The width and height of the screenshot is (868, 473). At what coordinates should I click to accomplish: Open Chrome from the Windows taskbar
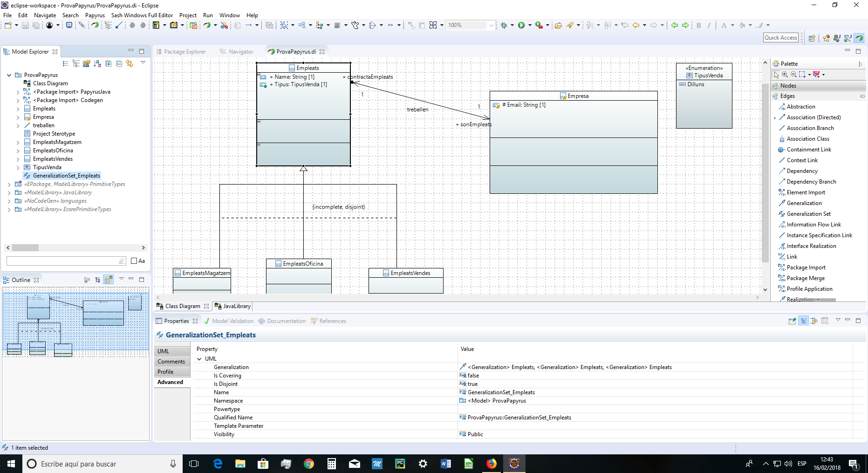(x=308, y=464)
